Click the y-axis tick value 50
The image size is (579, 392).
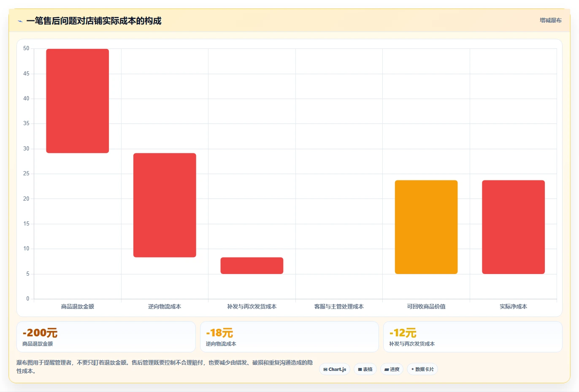(26, 48)
